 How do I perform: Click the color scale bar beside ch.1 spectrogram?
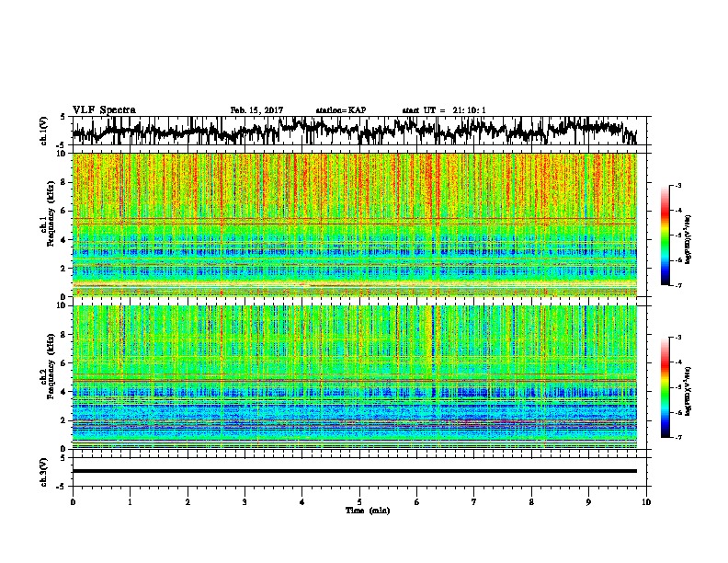(x=665, y=236)
